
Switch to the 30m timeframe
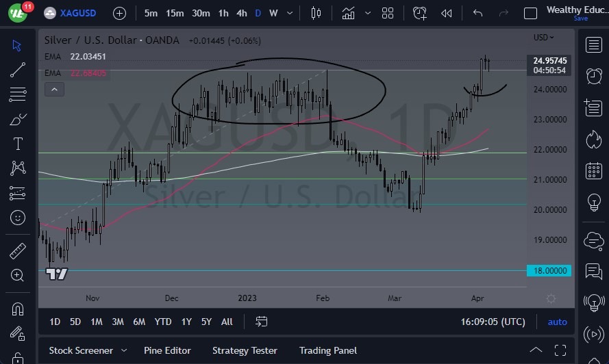coord(201,13)
